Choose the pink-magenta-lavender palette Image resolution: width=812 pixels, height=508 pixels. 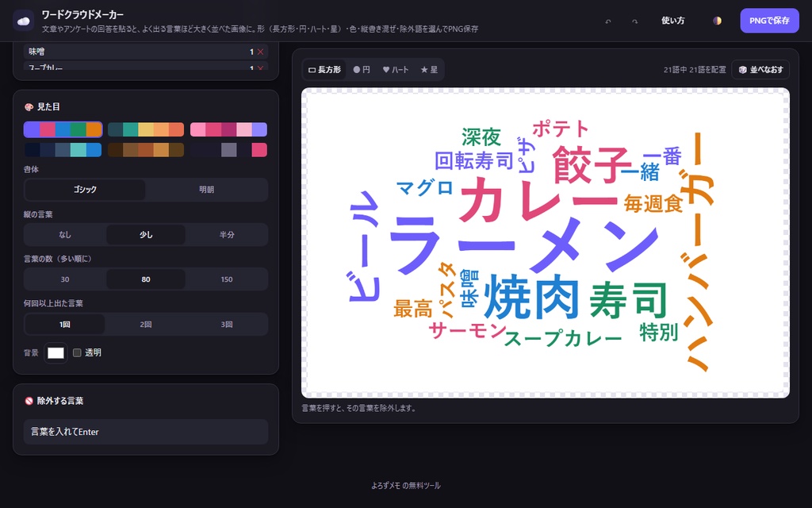tap(228, 129)
